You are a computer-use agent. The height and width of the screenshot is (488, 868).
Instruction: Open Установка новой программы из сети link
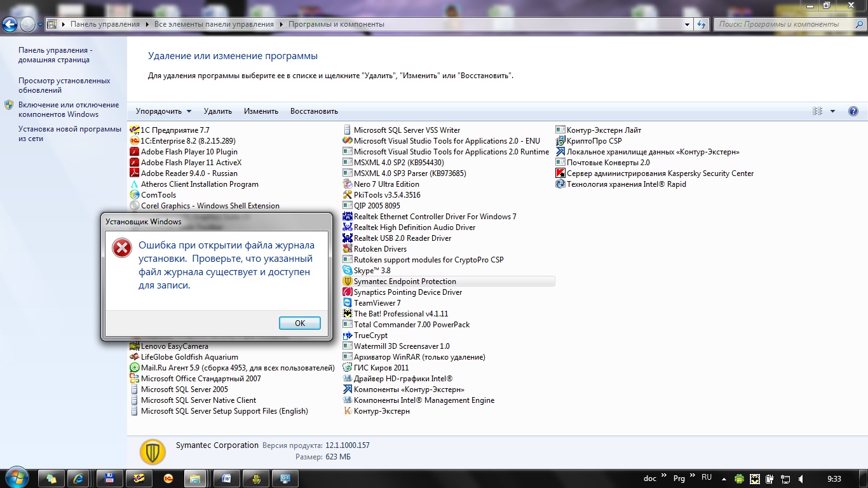[70, 133]
